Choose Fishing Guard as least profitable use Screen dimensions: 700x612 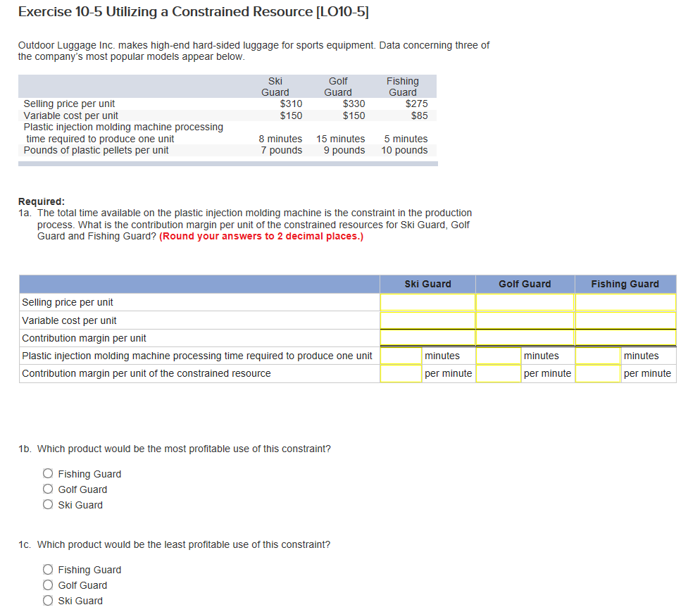tap(48, 570)
